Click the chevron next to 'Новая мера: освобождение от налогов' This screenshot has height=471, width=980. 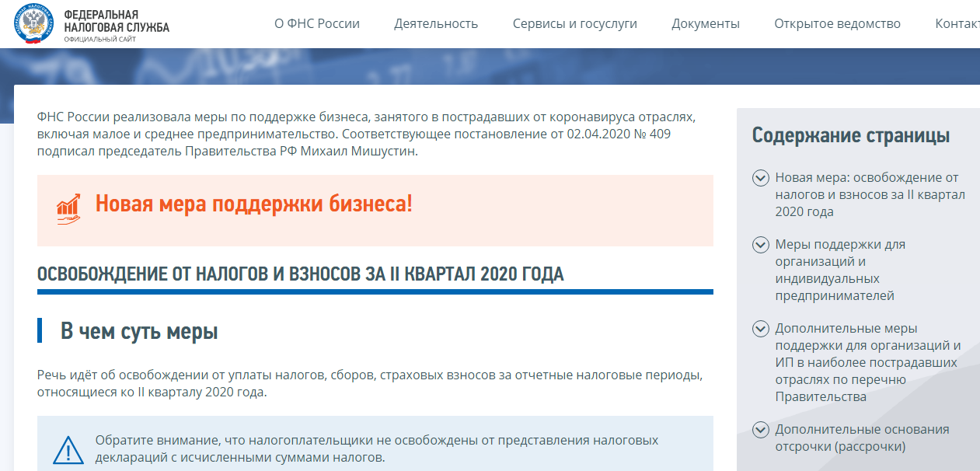pos(761,179)
